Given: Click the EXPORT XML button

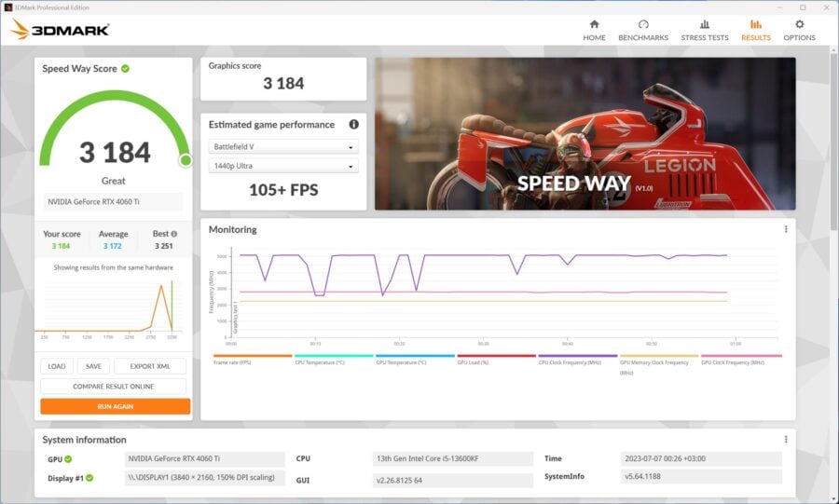Looking at the screenshot, I should coord(150,366).
